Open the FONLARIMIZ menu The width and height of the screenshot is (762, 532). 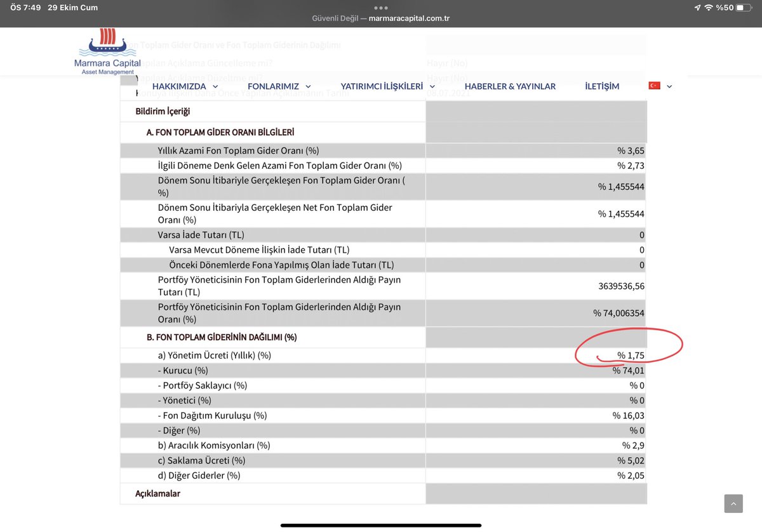273,86
